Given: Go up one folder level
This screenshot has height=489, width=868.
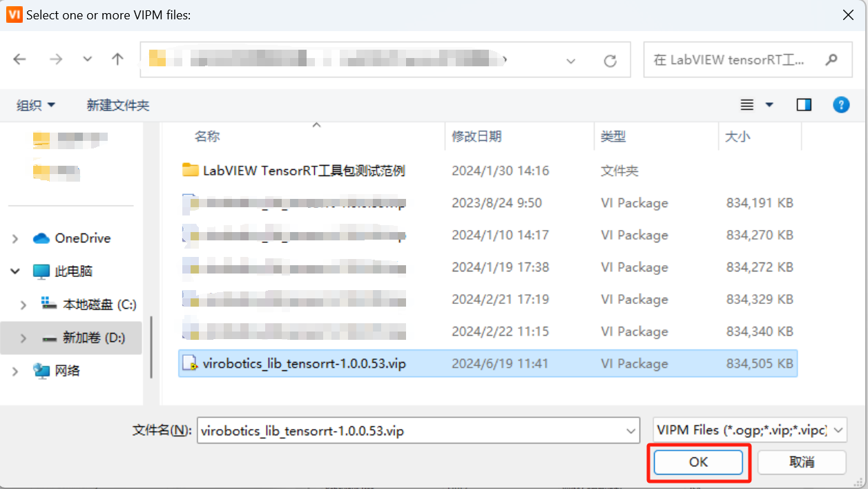Looking at the screenshot, I should 117,60.
